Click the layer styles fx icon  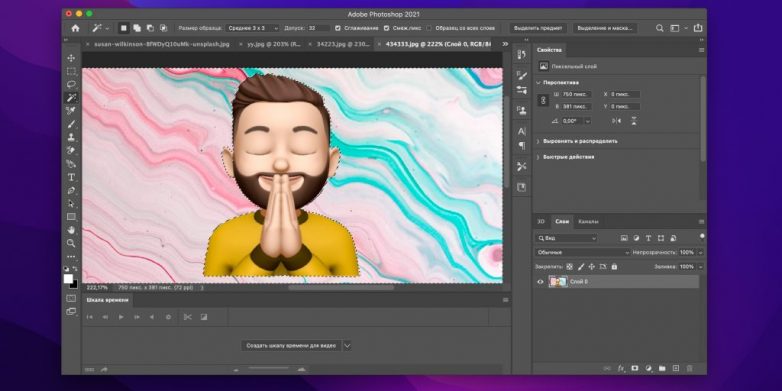[621, 369]
